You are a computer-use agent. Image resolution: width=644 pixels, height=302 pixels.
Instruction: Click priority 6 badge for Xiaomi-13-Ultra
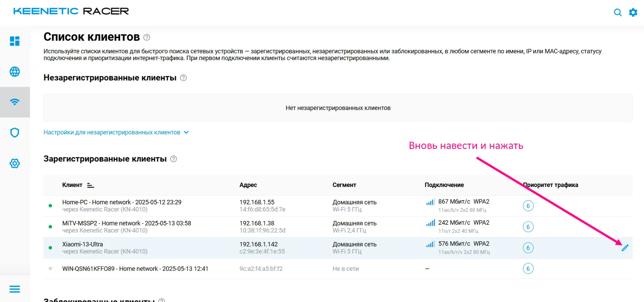(x=528, y=248)
